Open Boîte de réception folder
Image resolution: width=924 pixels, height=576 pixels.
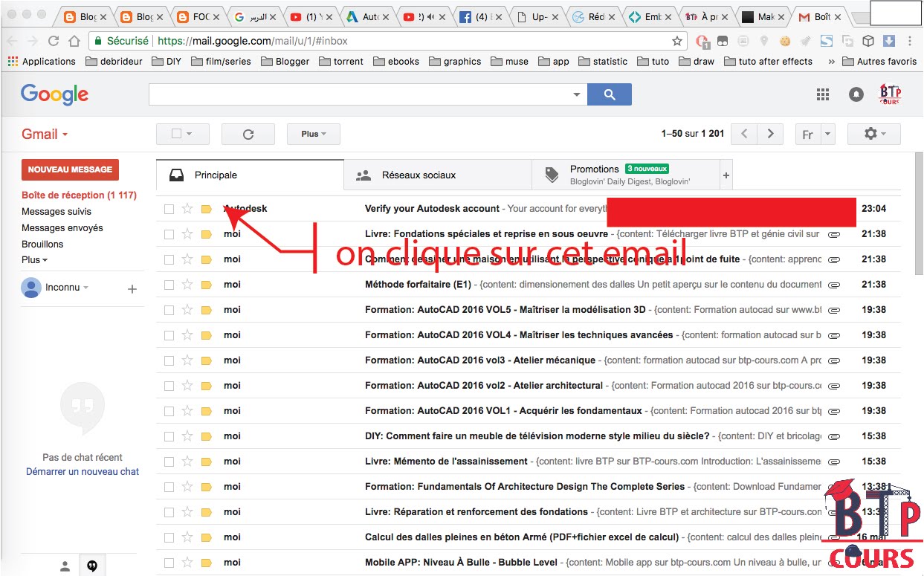pos(79,195)
